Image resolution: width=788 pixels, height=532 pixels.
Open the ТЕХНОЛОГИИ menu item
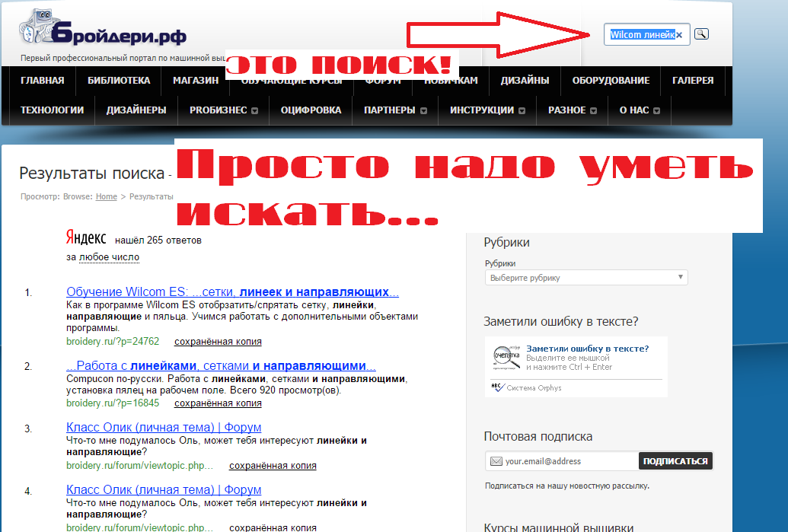click(52, 110)
